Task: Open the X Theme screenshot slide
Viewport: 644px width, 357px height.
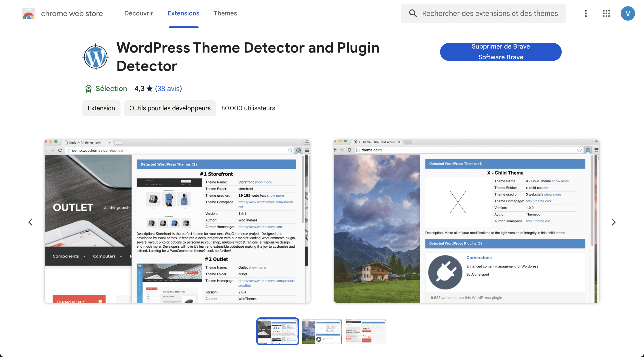Action: point(466,221)
